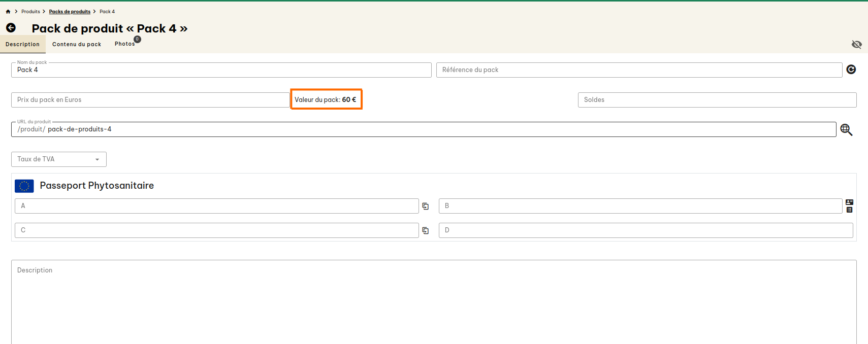The image size is (868, 344).
Task: Click passport field C
Action: 217,230
